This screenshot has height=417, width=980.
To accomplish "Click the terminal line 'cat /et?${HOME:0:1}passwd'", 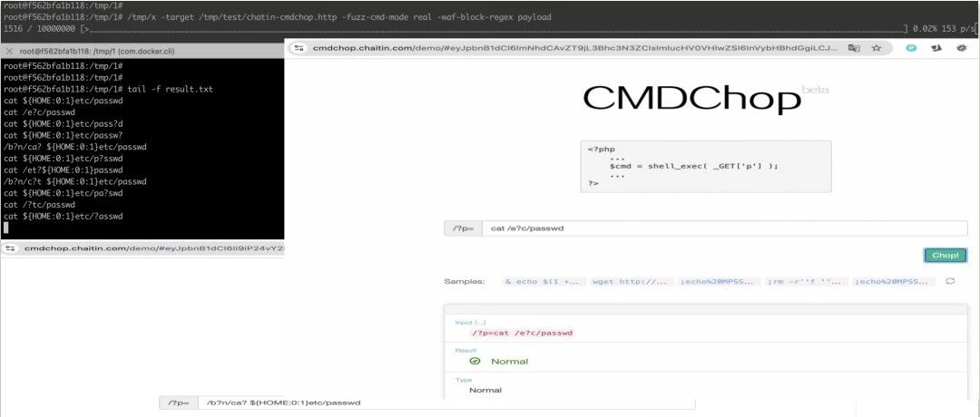I will (64, 170).
